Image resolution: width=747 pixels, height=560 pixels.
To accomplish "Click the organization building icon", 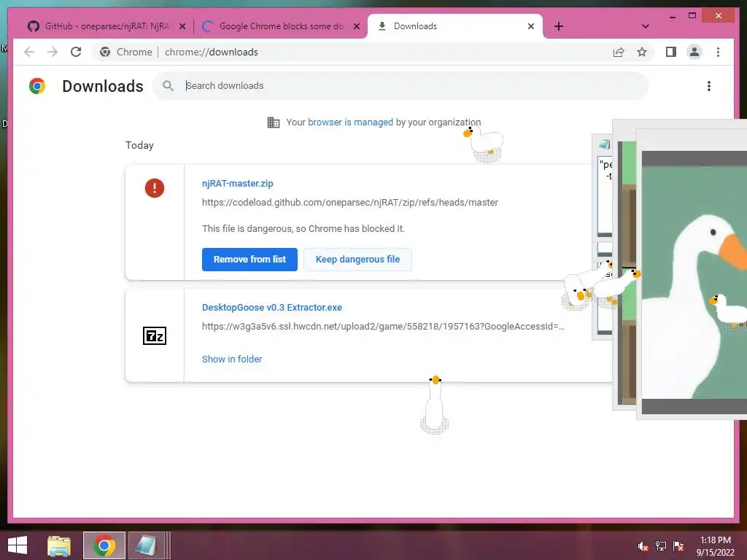I will 274,122.
